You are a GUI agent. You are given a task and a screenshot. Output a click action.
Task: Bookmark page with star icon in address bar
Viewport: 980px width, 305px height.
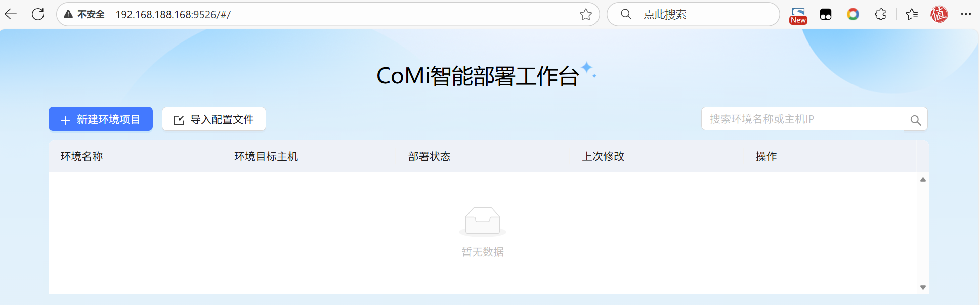click(x=586, y=14)
